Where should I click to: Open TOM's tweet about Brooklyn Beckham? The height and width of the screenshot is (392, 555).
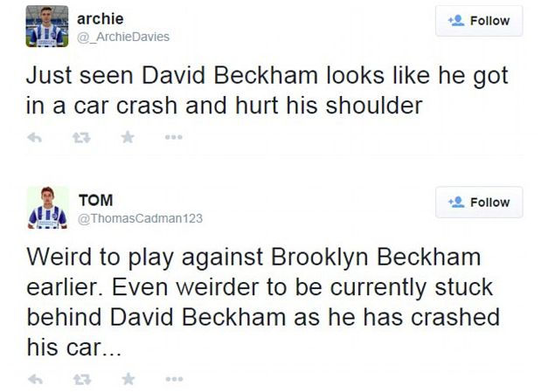coord(262,300)
